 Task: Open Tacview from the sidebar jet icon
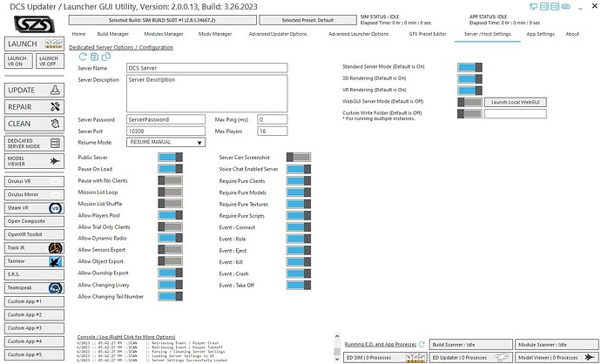point(34,261)
